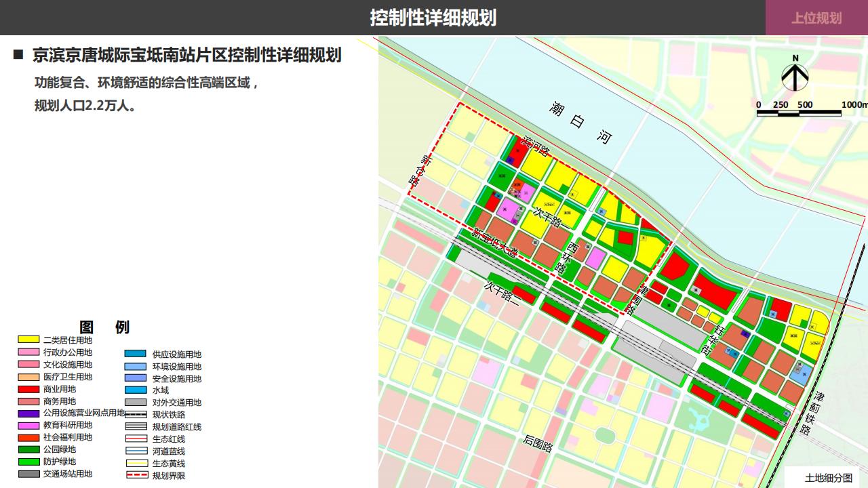Click the 公园绿地 legend label
Screen dimensions: 868x488
(x=60, y=449)
